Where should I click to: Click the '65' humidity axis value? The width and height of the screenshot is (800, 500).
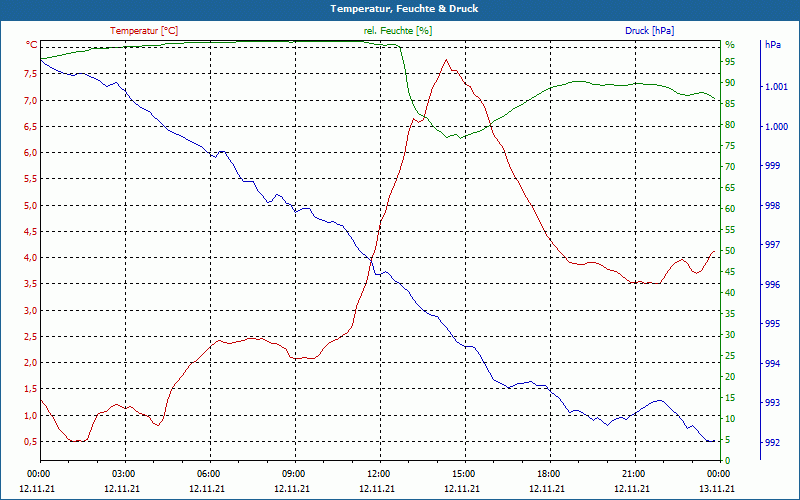pos(730,188)
